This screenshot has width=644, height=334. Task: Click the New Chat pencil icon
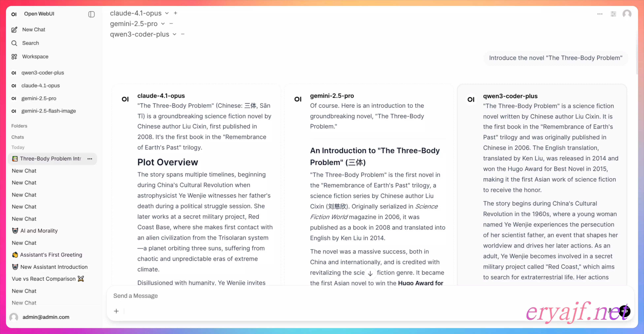point(15,30)
